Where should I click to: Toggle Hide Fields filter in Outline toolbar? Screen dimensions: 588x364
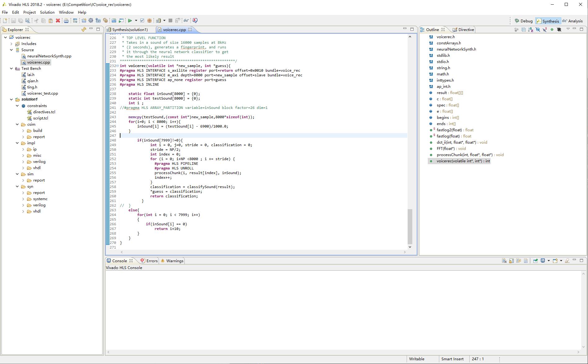(x=538, y=29)
